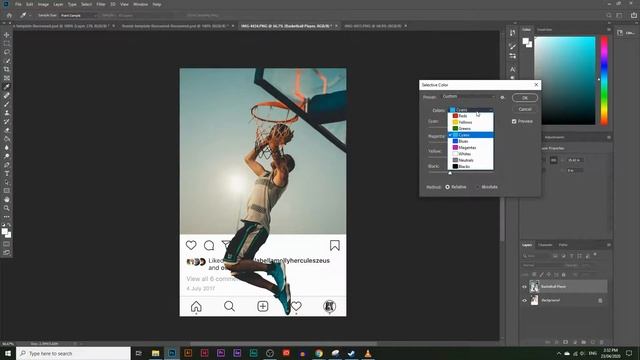Image resolution: width=640 pixels, height=360 pixels.
Task: Click the delete layer trash icon
Action: coord(601,342)
